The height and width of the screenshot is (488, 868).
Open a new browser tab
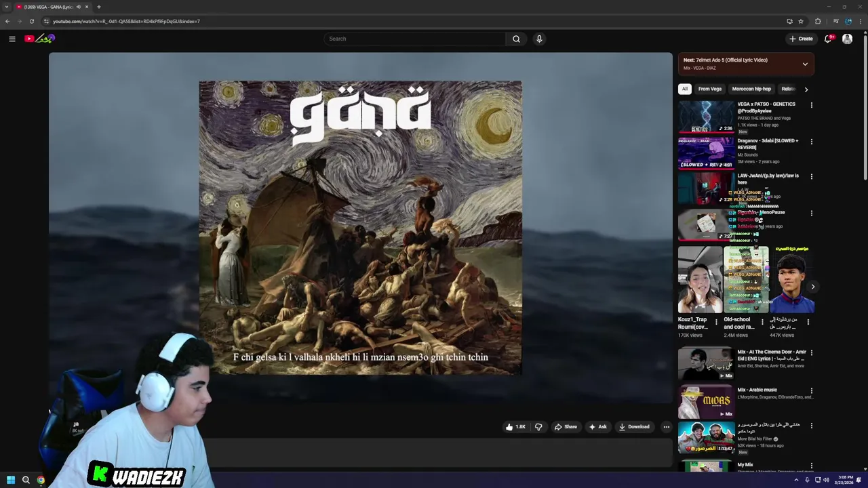(98, 7)
